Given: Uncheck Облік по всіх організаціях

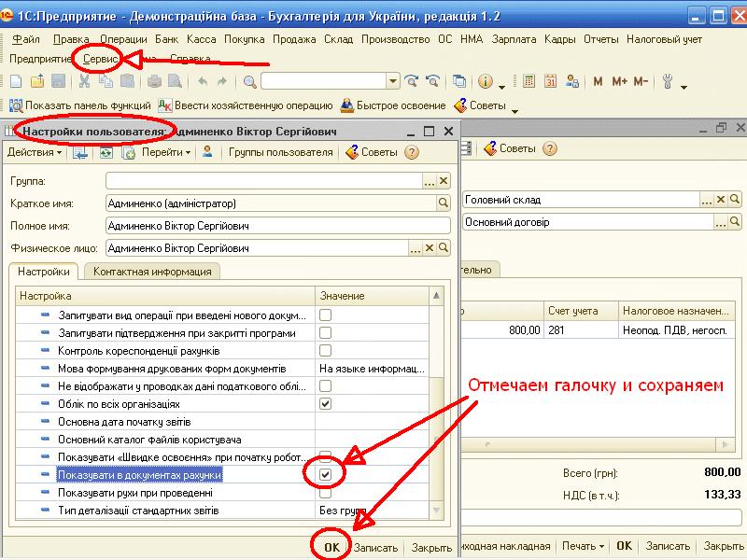Looking at the screenshot, I should point(325,404).
